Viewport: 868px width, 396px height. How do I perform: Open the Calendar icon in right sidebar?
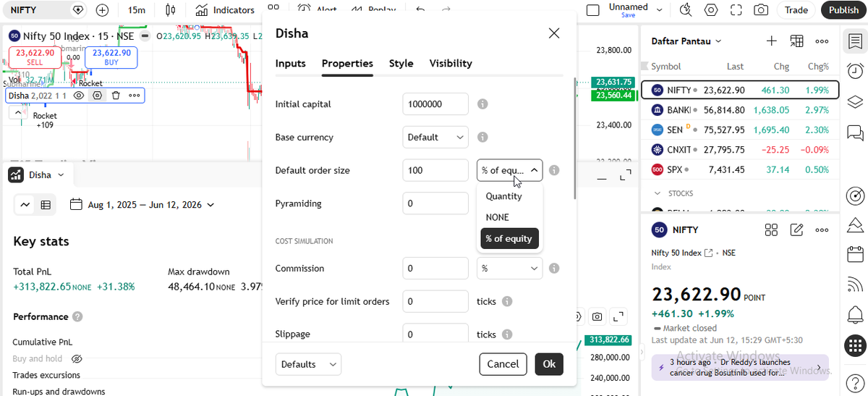point(855,254)
